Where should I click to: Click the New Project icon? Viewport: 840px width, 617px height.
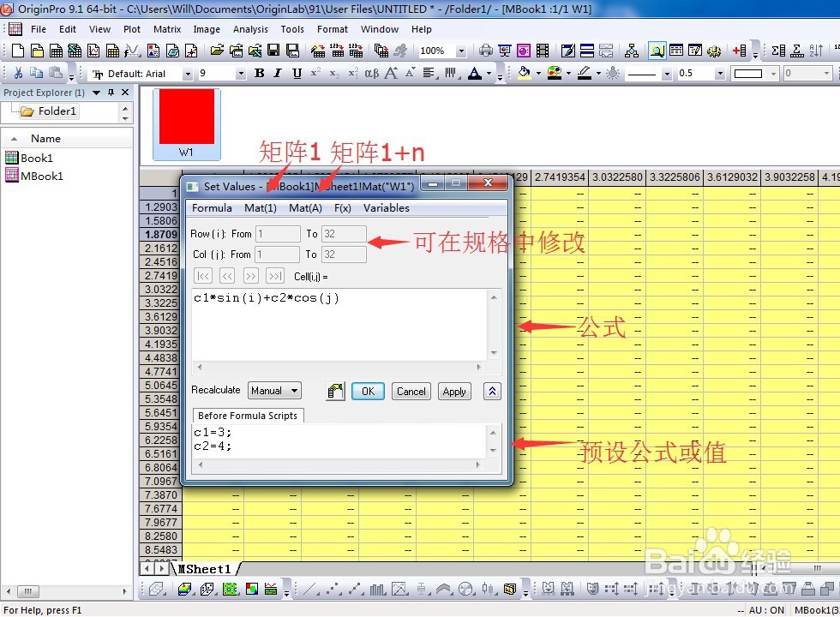coord(18,51)
